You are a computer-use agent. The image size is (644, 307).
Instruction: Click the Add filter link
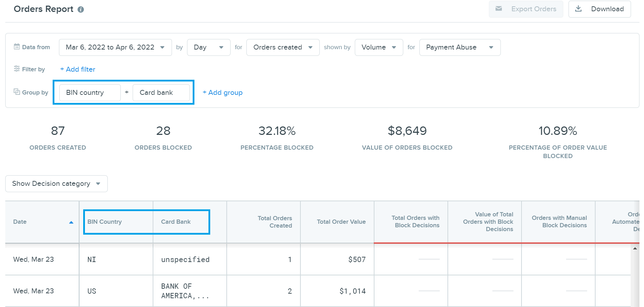coord(78,69)
